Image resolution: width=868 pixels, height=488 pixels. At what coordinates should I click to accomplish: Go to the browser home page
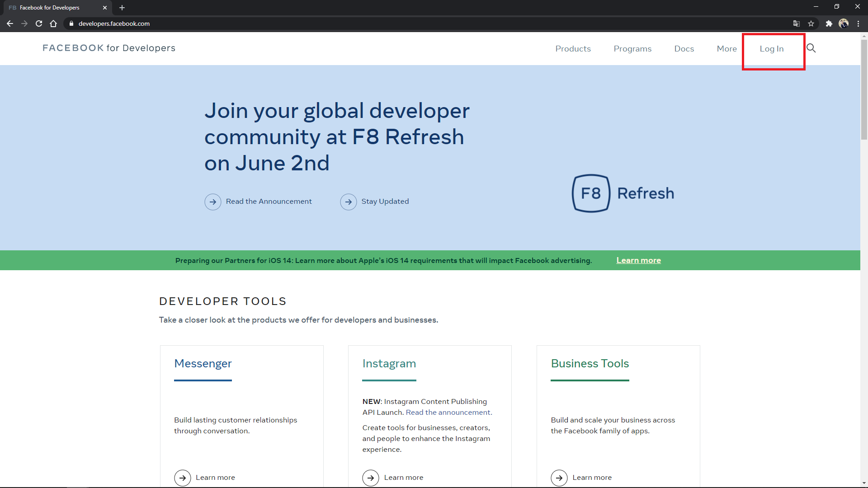click(53, 23)
